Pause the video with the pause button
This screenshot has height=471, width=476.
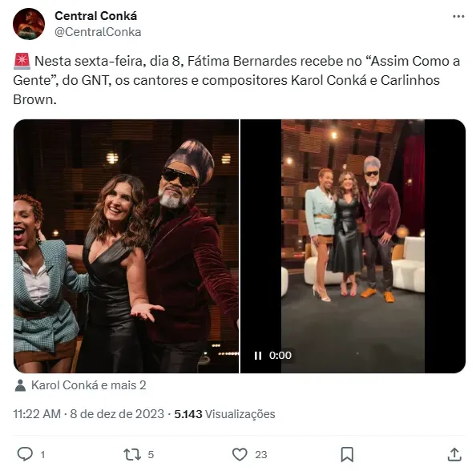point(258,356)
